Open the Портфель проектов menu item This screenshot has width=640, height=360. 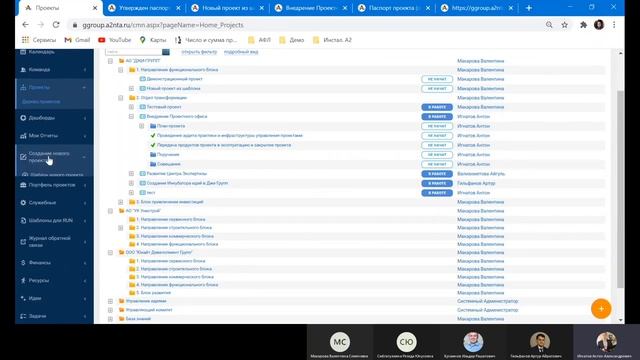[x=52, y=185]
